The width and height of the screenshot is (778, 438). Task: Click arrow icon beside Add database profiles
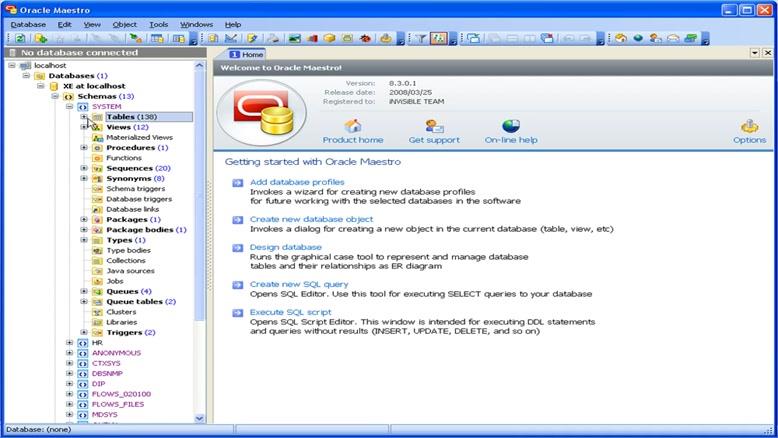coord(237,183)
